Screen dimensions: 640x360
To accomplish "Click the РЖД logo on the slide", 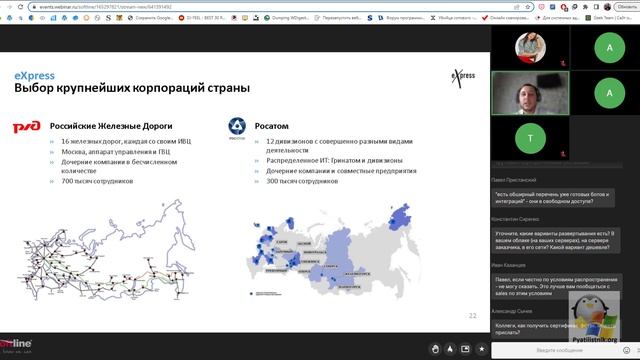I will 27,127.
